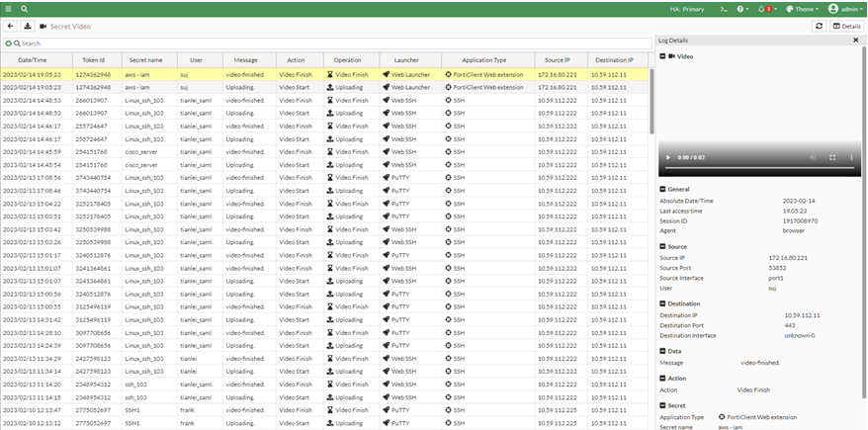Click ssh_103 in 11:14:20 row

tap(135, 385)
